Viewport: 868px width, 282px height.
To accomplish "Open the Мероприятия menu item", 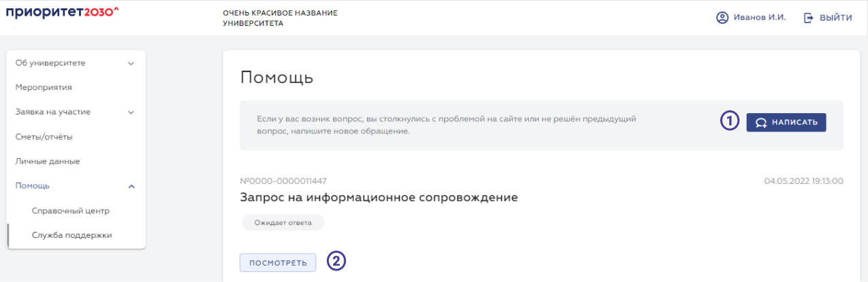I will click(x=44, y=87).
